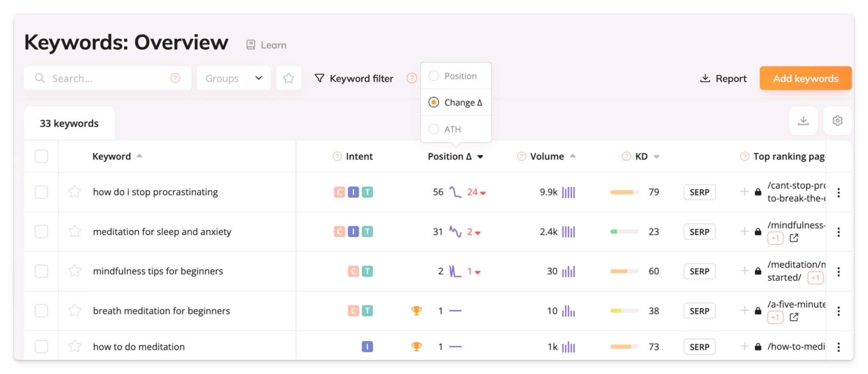Sort by the Keyword column header
This screenshot has width=868, height=374.
pyautogui.click(x=117, y=156)
